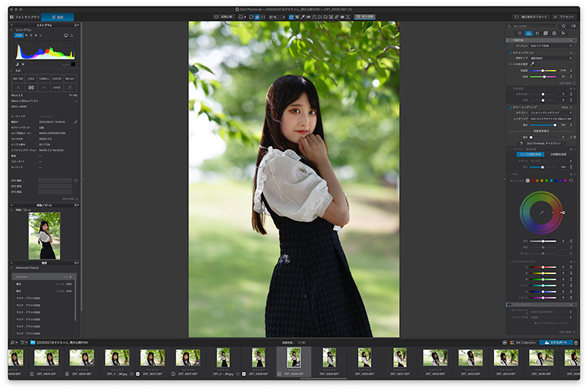Image resolution: width=588 pixels, height=390 pixels.
Task: Click the search corrections field
Action: tap(532, 26)
